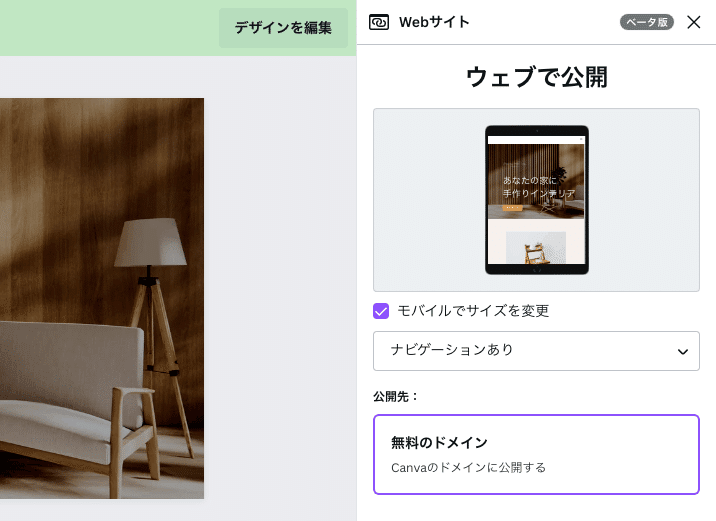716x521 pixels.
Task: Click the 公開先： label
Action: click(395, 396)
